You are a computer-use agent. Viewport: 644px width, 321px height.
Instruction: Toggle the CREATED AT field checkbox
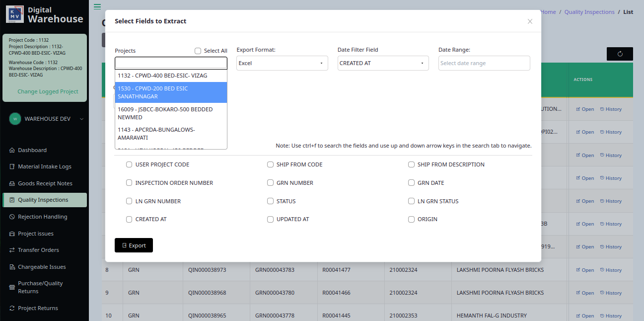[129, 219]
